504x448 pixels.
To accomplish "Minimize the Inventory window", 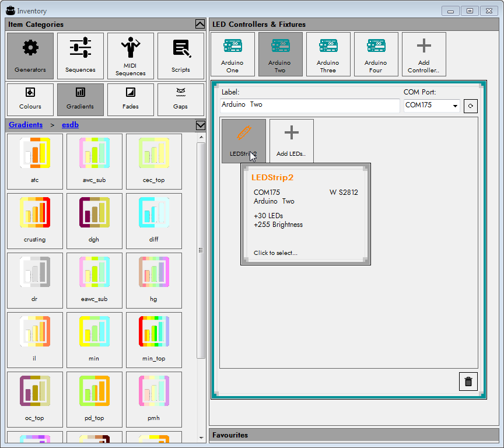I will point(451,11).
